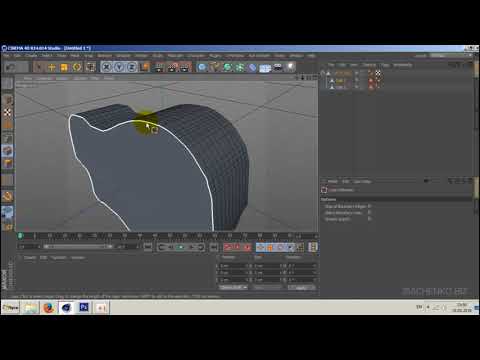Click the timeline preview range slider
Viewport: 480px width, 360px height.
[79, 247]
